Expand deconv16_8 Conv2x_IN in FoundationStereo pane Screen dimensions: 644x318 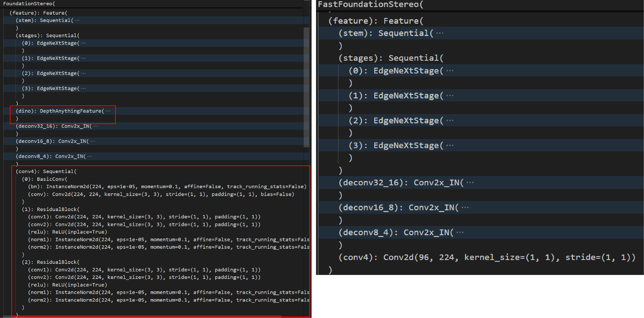tap(93, 141)
